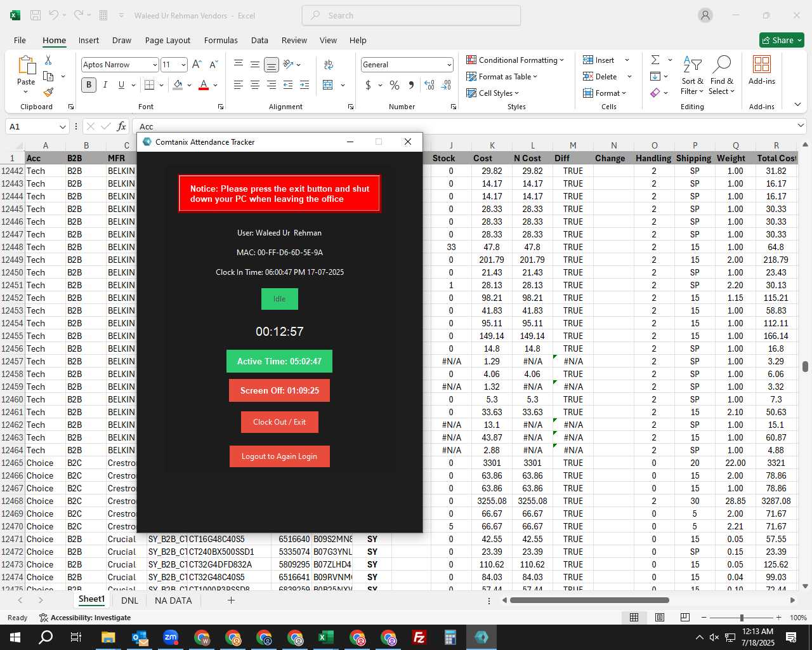812x650 pixels.
Task: Open Zoom app in taskbar
Action: pyautogui.click(x=171, y=637)
